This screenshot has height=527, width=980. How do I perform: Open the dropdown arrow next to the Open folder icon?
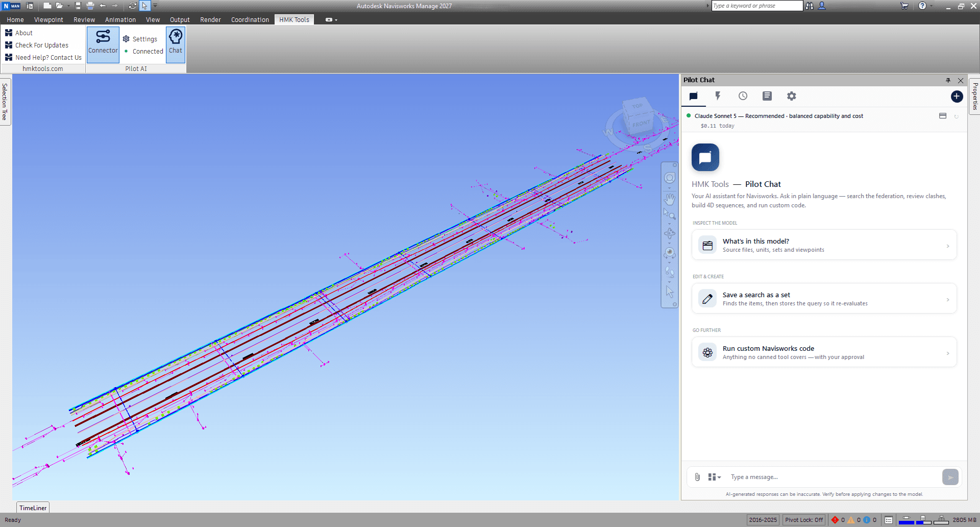tap(68, 6)
